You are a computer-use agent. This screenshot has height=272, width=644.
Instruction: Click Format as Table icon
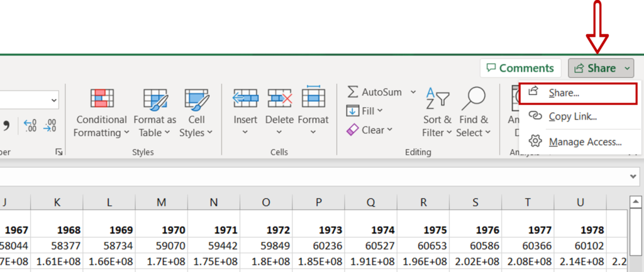pyautogui.click(x=155, y=100)
